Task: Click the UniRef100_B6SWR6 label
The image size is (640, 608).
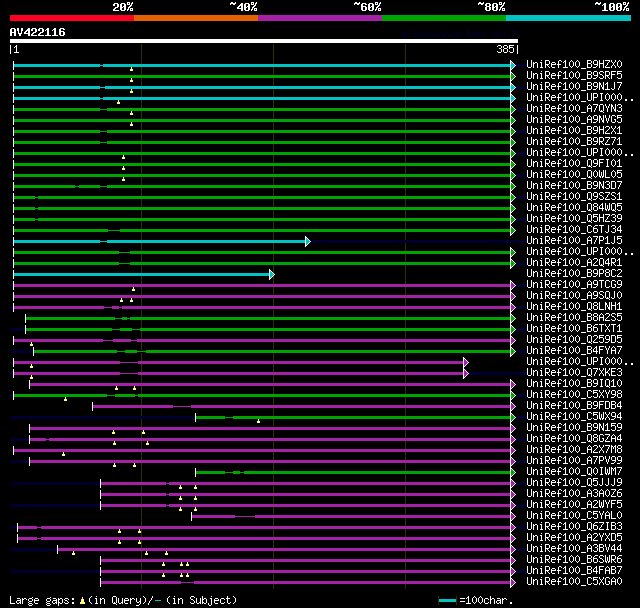Action: click(574, 560)
